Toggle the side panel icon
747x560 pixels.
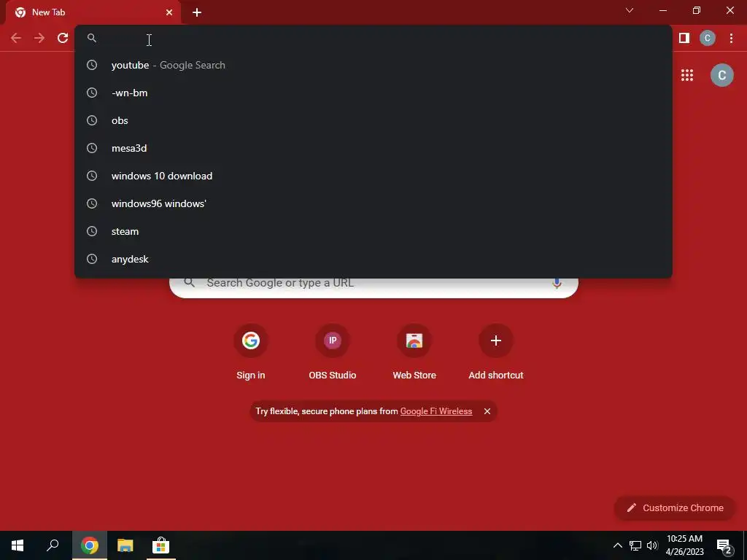point(684,38)
